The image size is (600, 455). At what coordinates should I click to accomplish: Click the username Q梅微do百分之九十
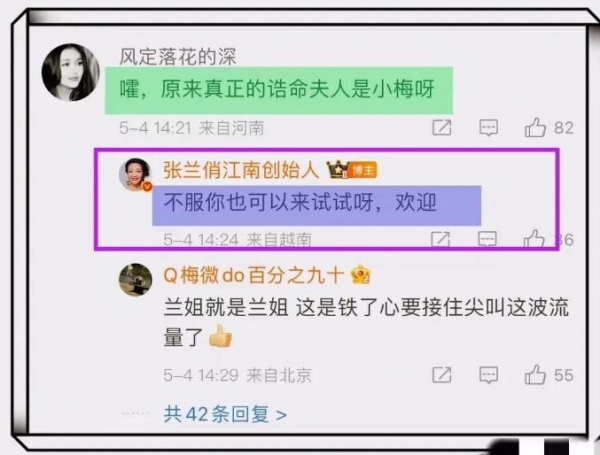pyautogui.click(x=254, y=275)
